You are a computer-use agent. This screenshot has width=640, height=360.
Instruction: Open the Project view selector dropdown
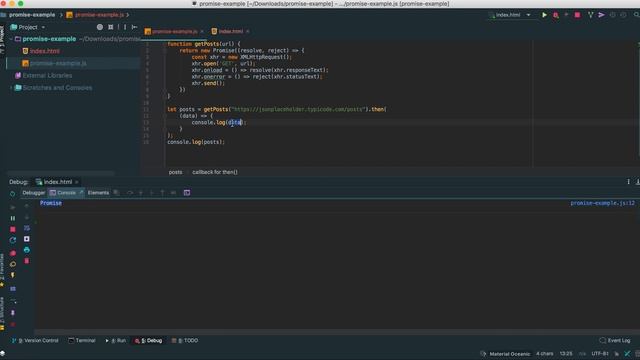coord(28,27)
